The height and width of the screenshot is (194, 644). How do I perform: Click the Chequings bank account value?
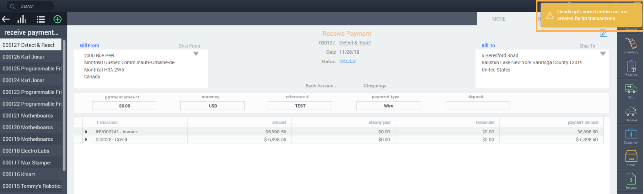[x=375, y=86]
